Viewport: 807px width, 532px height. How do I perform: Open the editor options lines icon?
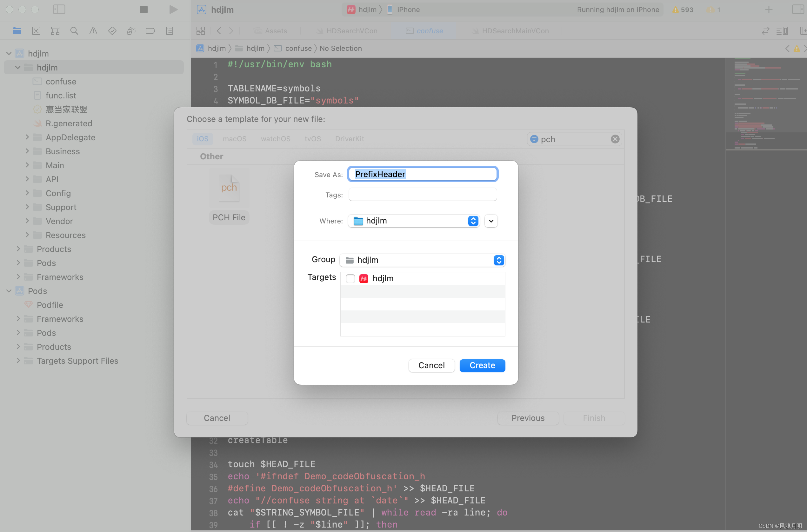782,31
